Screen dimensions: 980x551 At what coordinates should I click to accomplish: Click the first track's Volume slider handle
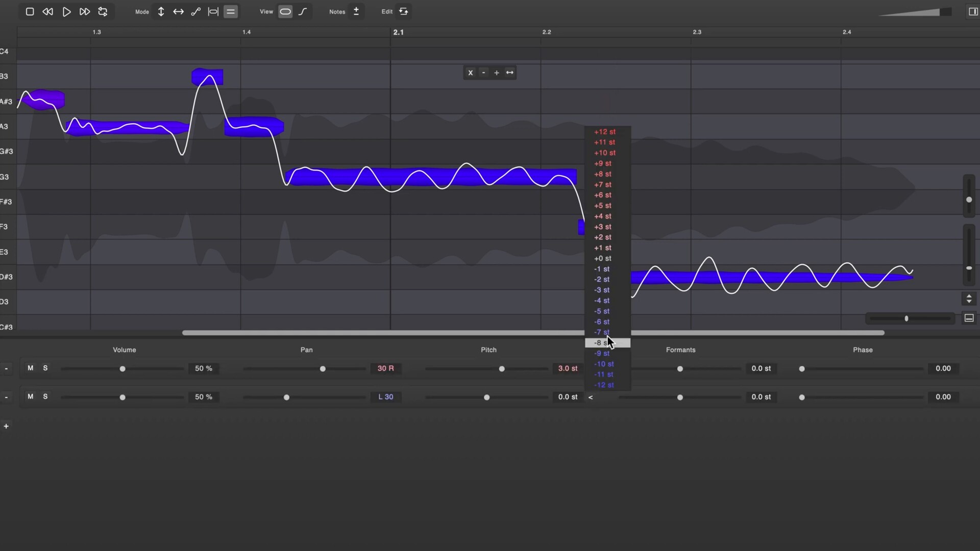click(122, 369)
